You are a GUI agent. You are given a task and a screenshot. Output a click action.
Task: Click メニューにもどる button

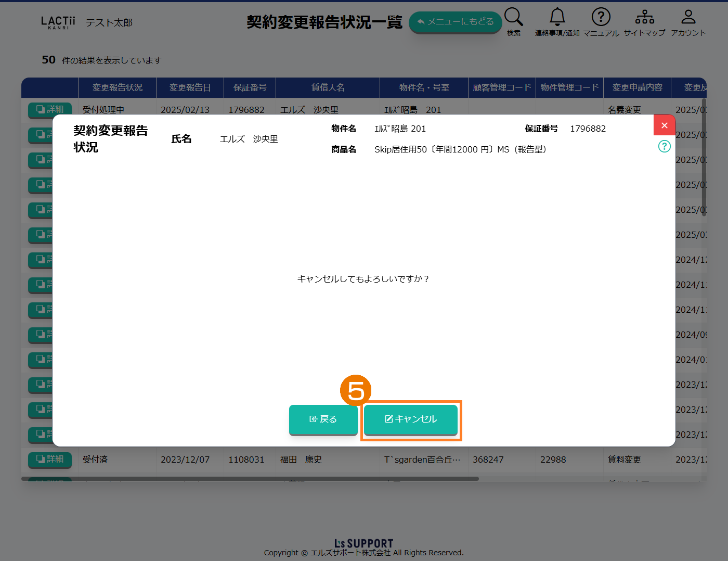coord(455,22)
